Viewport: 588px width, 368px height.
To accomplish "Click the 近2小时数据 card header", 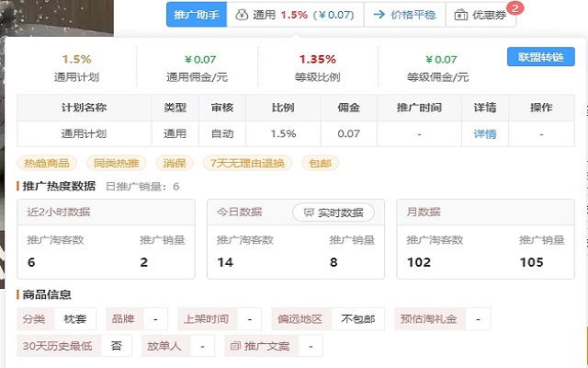I will tap(107, 213).
